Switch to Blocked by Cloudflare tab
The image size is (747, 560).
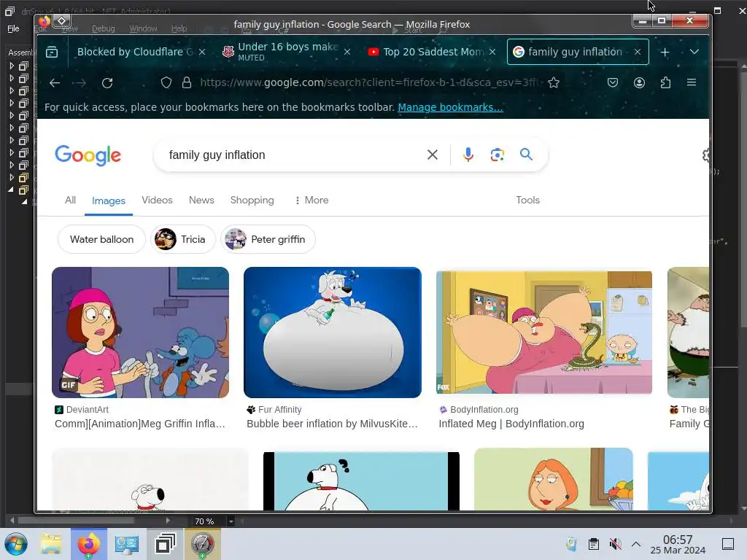coord(134,52)
